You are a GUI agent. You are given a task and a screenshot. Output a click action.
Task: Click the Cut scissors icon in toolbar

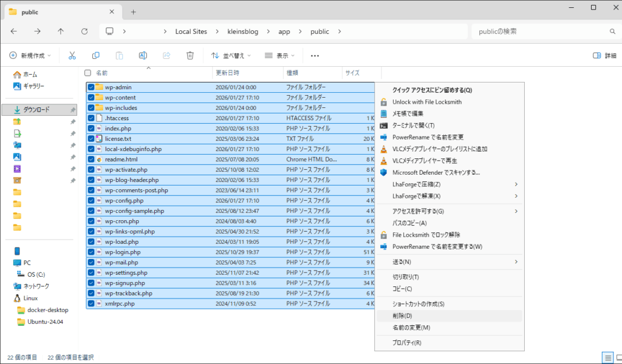pyautogui.click(x=72, y=55)
